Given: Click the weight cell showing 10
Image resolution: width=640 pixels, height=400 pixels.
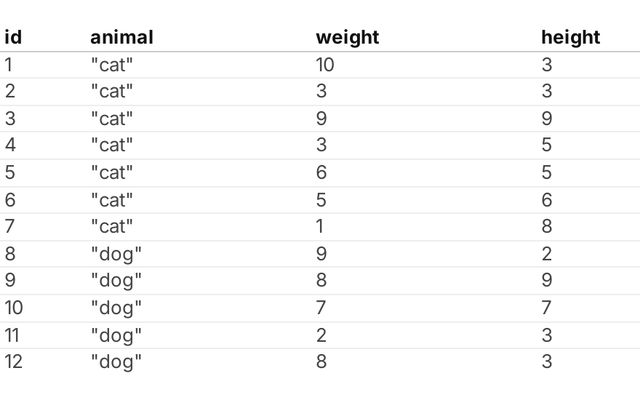Looking at the screenshot, I should pos(326,65).
